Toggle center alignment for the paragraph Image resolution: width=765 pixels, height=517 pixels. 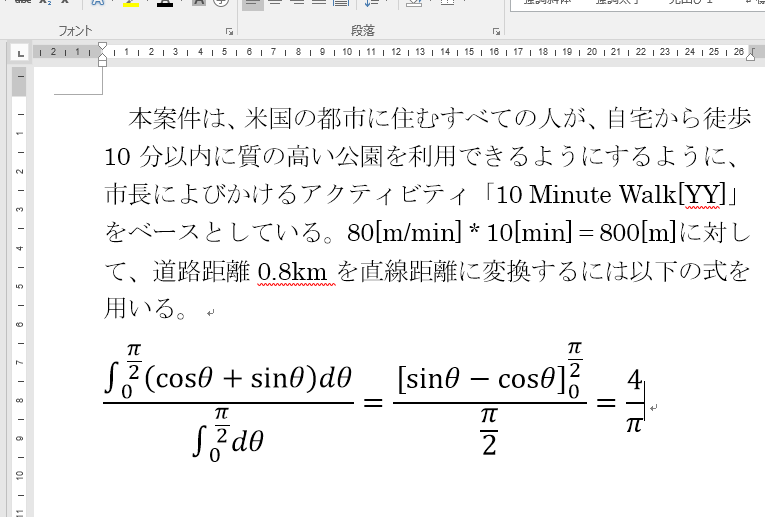[275, 3]
